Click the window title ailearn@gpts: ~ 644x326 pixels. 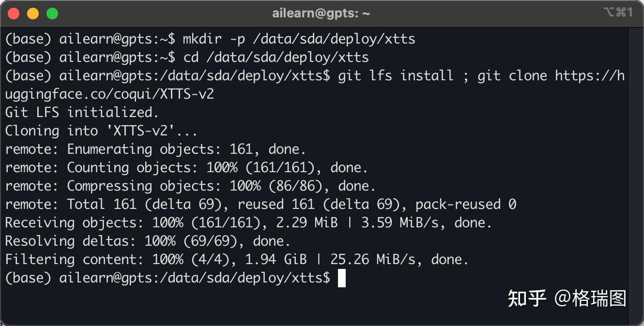[321, 13]
